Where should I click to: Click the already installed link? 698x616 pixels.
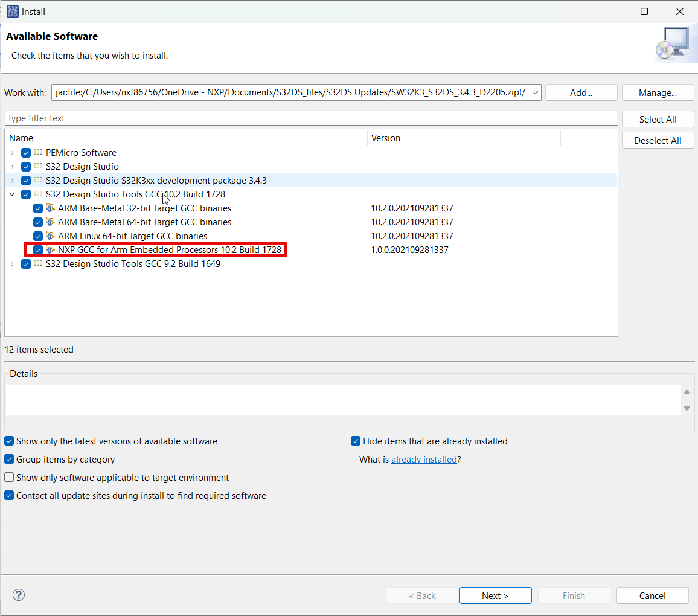click(x=424, y=459)
